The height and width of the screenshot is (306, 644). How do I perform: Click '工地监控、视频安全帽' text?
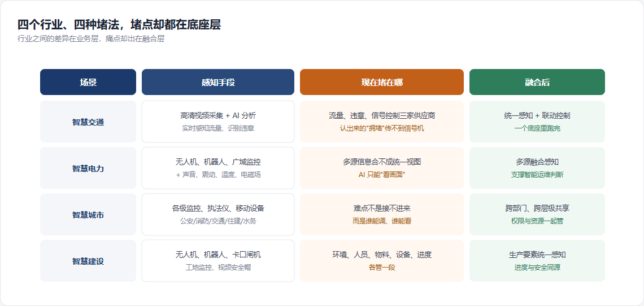click(x=218, y=268)
